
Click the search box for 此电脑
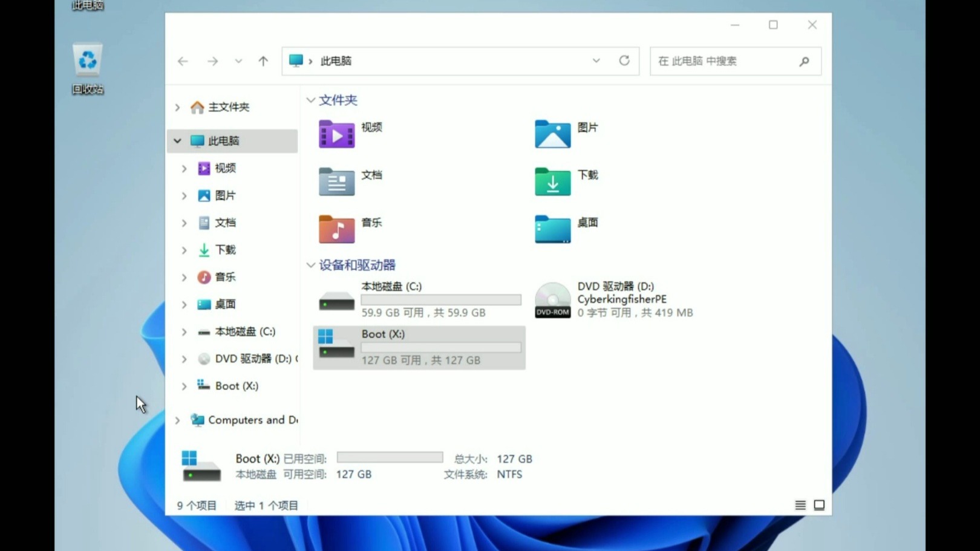[736, 61]
